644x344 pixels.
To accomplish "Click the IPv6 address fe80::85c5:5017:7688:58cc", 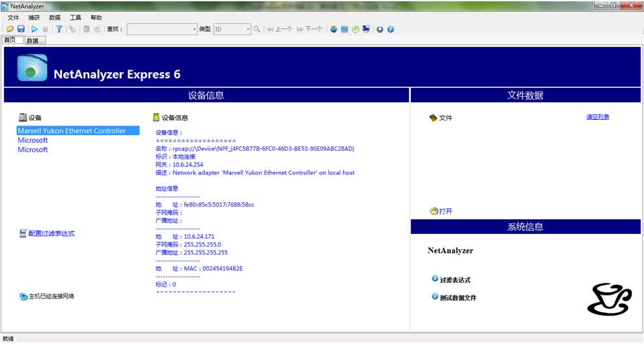I will coord(219,205).
